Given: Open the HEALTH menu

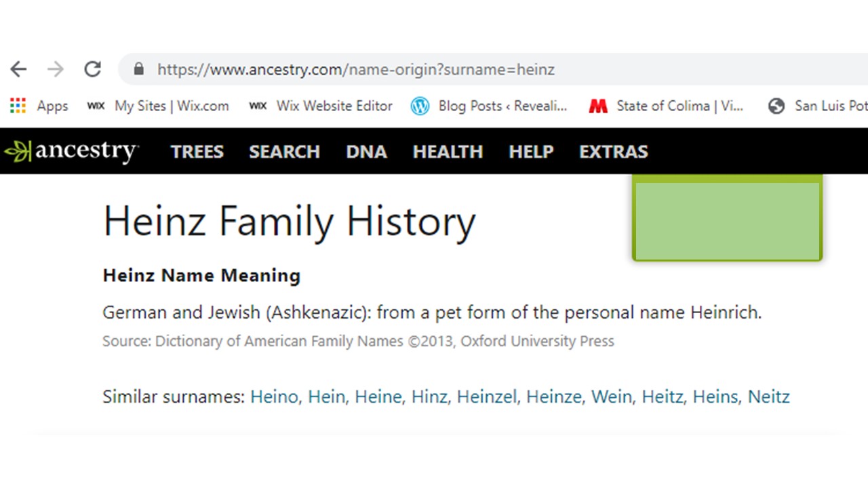Looking at the screenshot, I should coord(448,151).
